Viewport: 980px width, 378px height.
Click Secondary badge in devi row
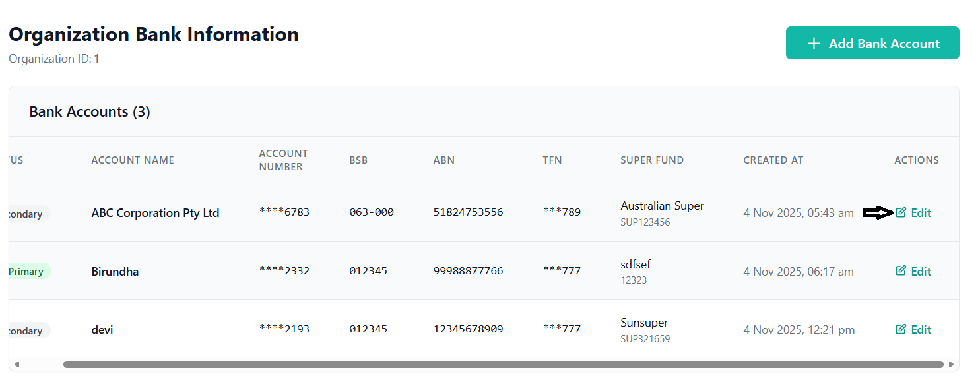(x=28, y=331)
